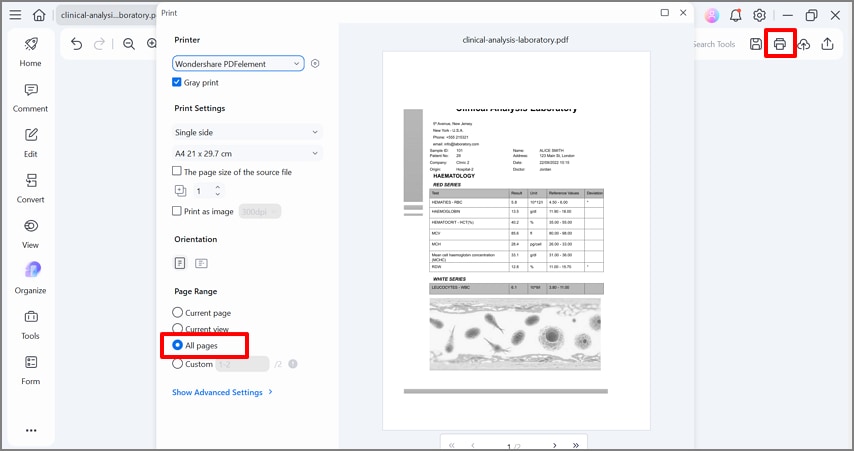Decrease the number of copies
The width and height of the screenshot is (854, 451).
tap(218, 194)
